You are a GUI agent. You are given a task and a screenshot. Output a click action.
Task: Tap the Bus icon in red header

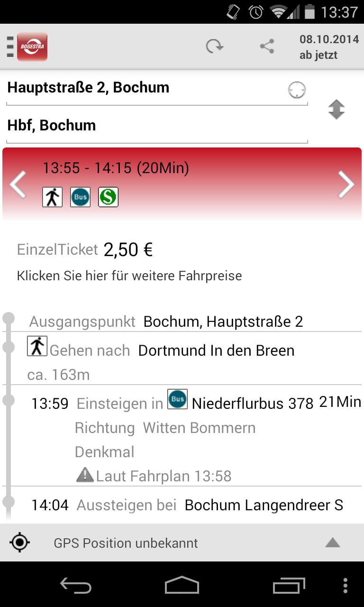(80, 197)
